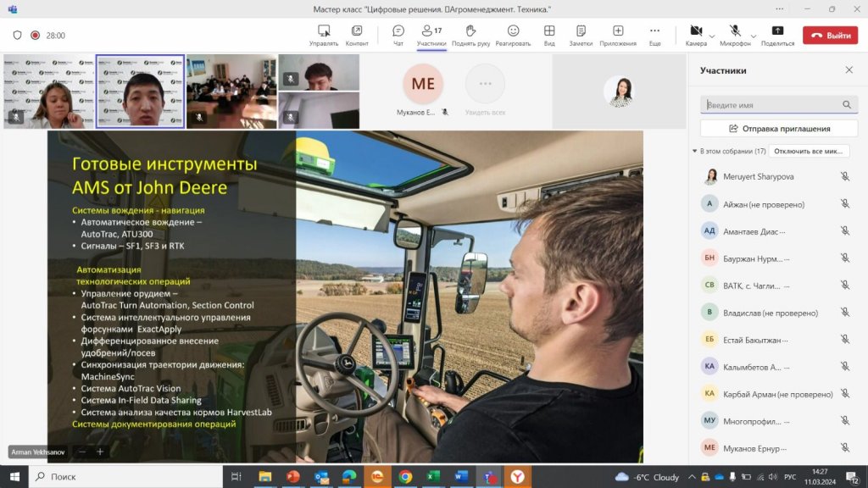This screenshot has height=488, width=868.
Task: Collapse the 'В этом собрании' participant list
Action: 695,152
